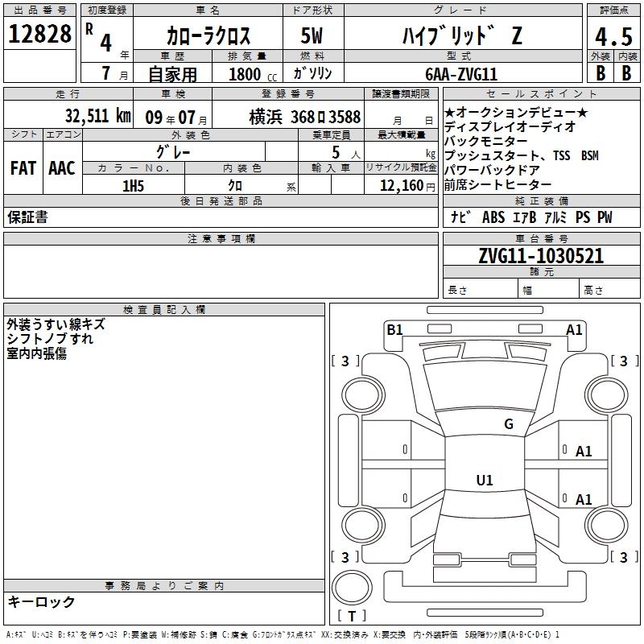Select the キーロック office notice
The height and width of the screenshot is (644, 644).
point(42,602)
